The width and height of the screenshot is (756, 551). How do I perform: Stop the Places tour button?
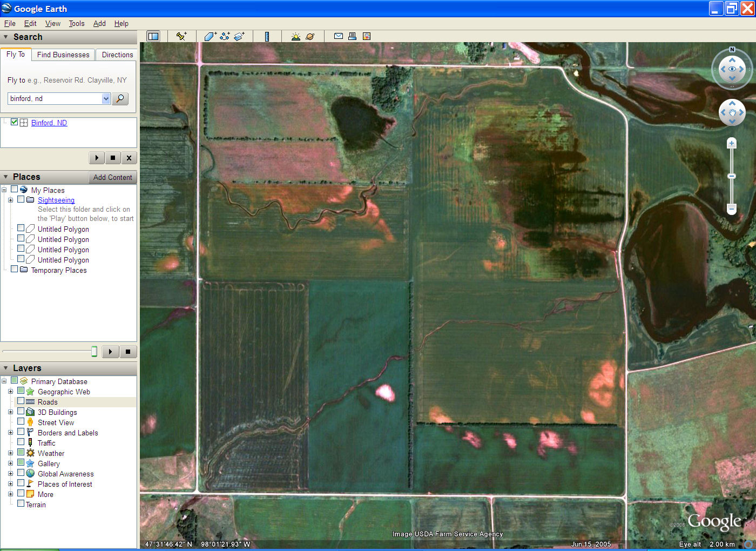[x=128, y=352]
